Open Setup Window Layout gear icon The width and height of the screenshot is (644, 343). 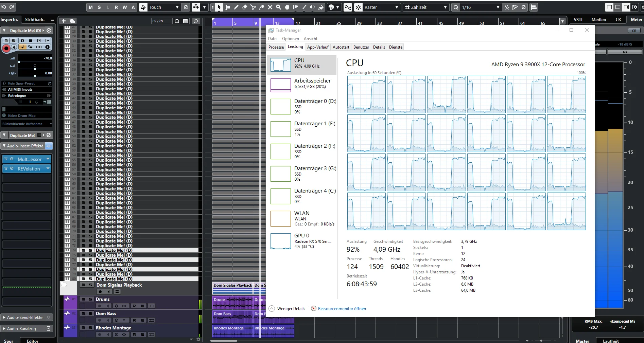coord(634,7)
